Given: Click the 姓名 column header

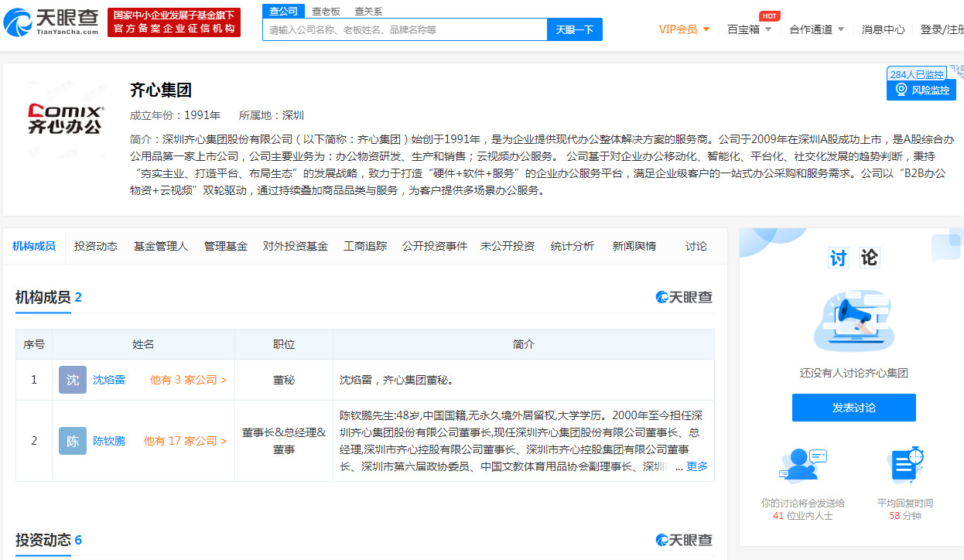Looking at the screenshot, I should 143,344.
